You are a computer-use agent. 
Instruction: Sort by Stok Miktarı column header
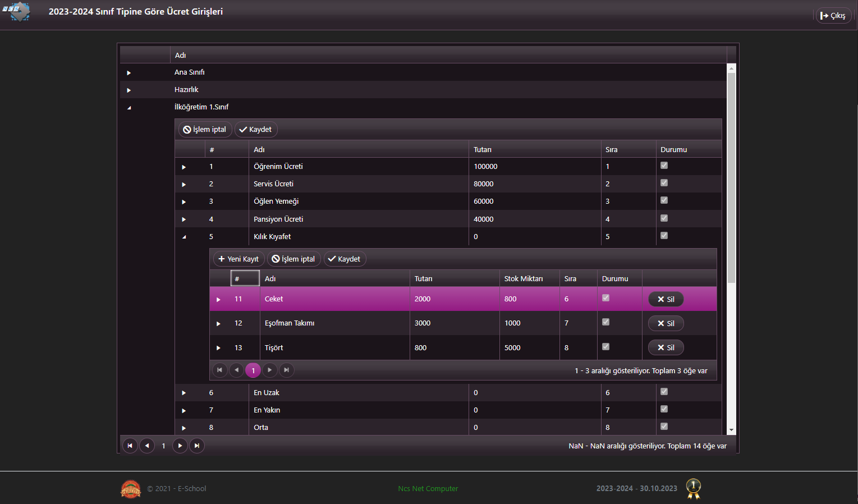click(523, 279)
